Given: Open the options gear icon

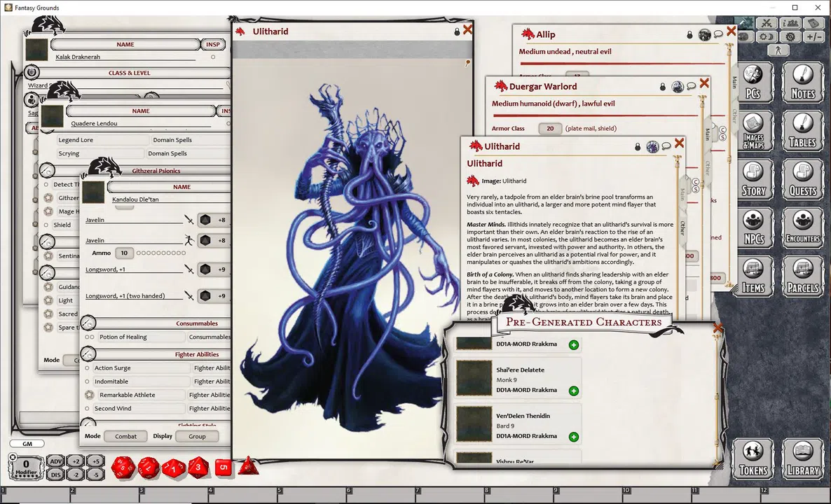Looking at the screenshot, I should (x=790, y=37).
